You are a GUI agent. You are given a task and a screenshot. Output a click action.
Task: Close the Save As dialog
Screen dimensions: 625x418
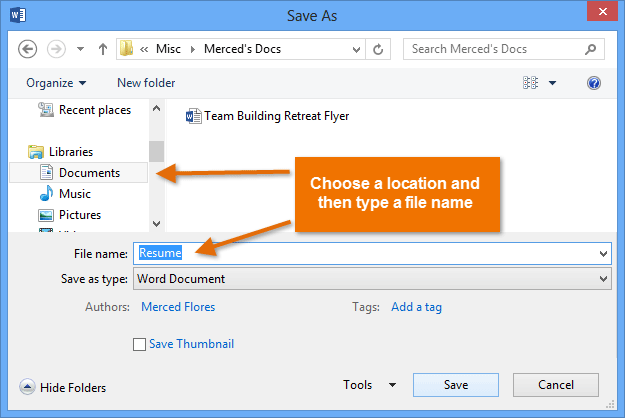602,12
